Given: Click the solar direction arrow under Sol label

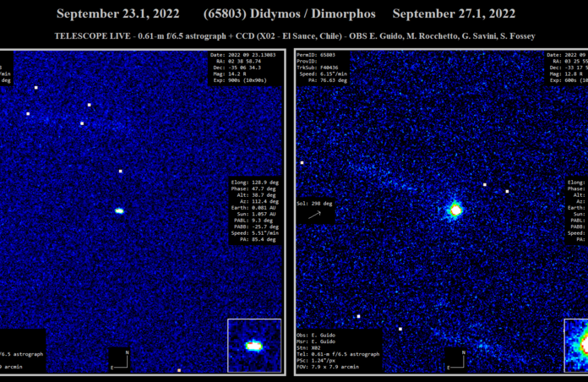Looking at the screenshot, I should click(x=314, y=215).
